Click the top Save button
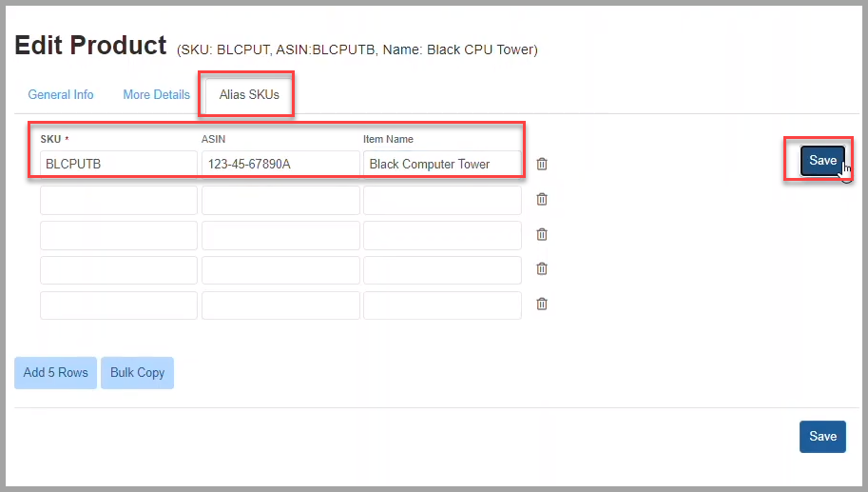Image resolution: width=868 pixels, height=492 pixels. point(822,161)
